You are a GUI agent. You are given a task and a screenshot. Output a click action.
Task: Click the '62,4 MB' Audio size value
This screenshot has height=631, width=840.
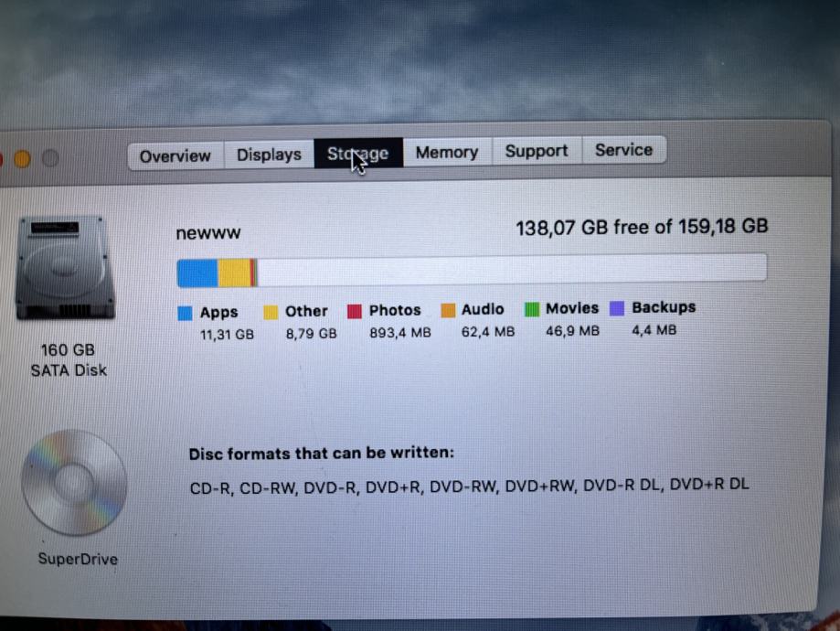(488, 332)
